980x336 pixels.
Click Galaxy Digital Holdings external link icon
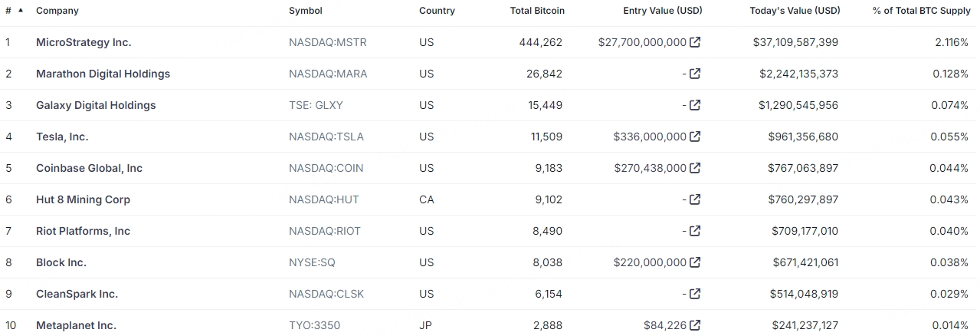695,105
